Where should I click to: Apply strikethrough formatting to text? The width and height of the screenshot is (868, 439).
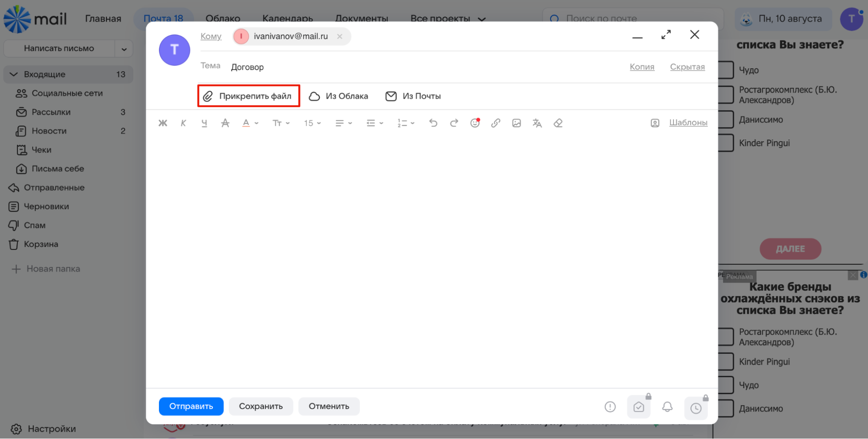[x=225, y=123]
